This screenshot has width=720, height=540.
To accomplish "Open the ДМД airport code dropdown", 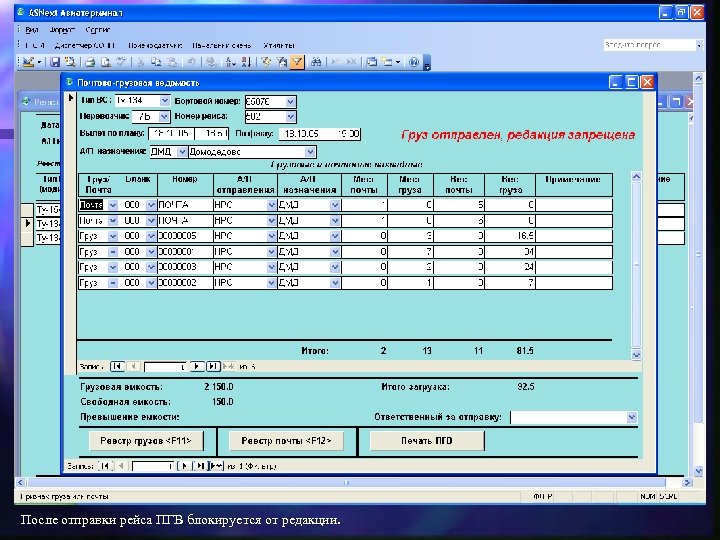I will 182,152.
